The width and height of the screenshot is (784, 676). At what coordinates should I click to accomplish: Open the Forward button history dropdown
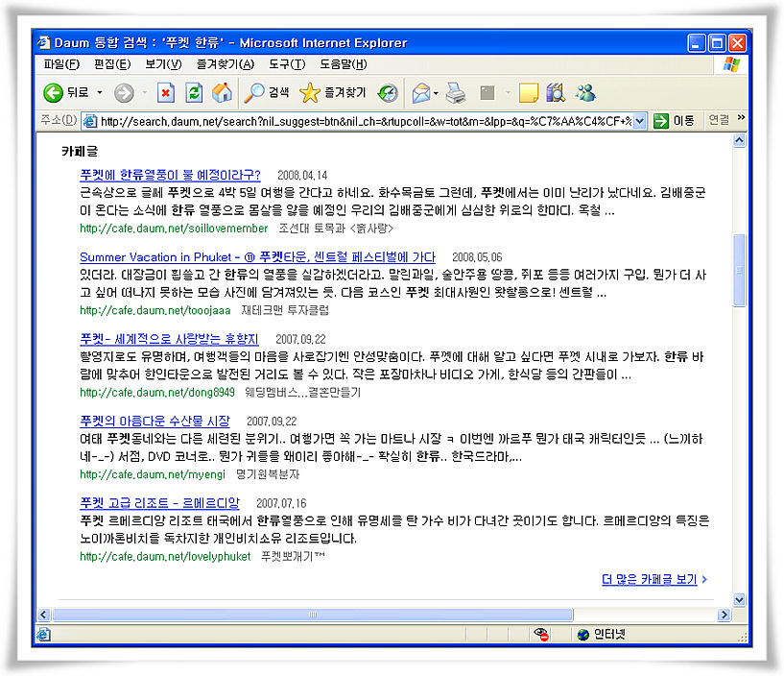point(145,93)
